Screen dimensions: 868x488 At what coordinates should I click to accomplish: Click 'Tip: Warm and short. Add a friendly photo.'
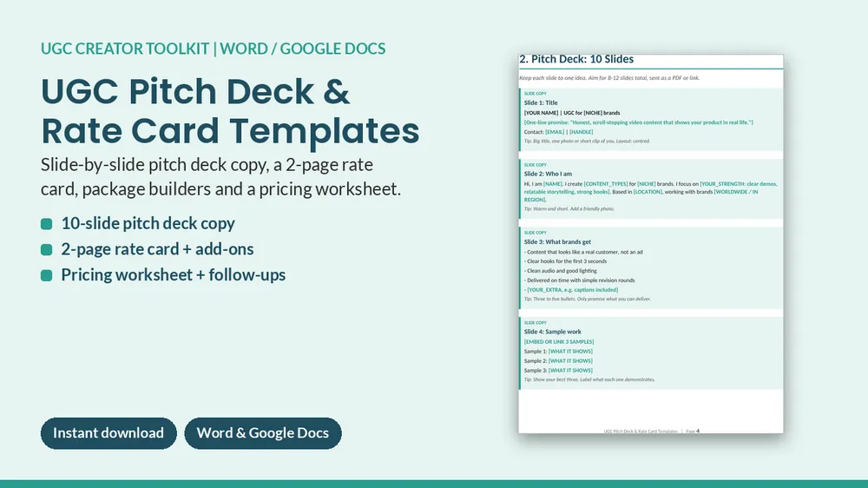click(x=569, y=209)
